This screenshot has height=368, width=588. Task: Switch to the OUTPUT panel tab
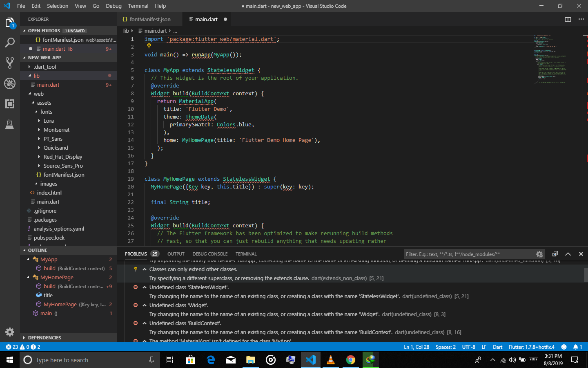pyautogui.click(x=176, y=254)
